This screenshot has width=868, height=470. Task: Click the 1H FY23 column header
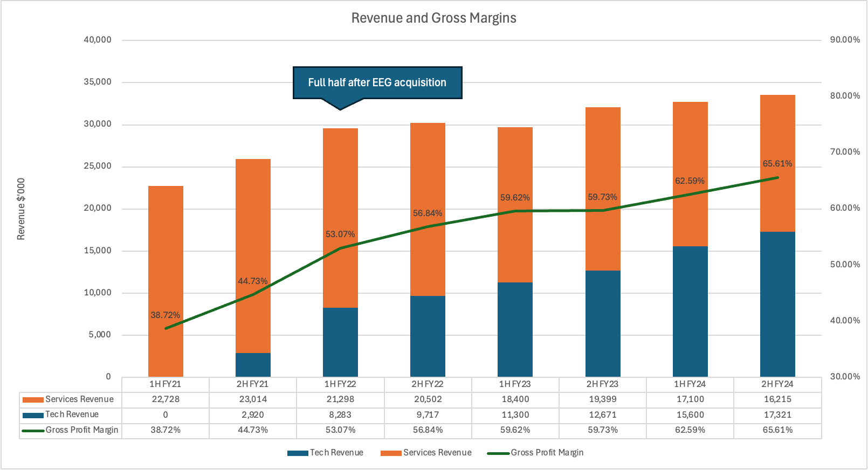pyautogui.click(x=515, y=384)
